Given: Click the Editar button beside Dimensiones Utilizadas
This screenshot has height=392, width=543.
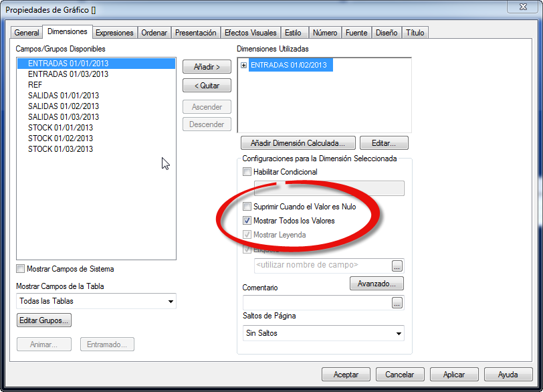Looking at the screenshot, I should pos(384,142).
